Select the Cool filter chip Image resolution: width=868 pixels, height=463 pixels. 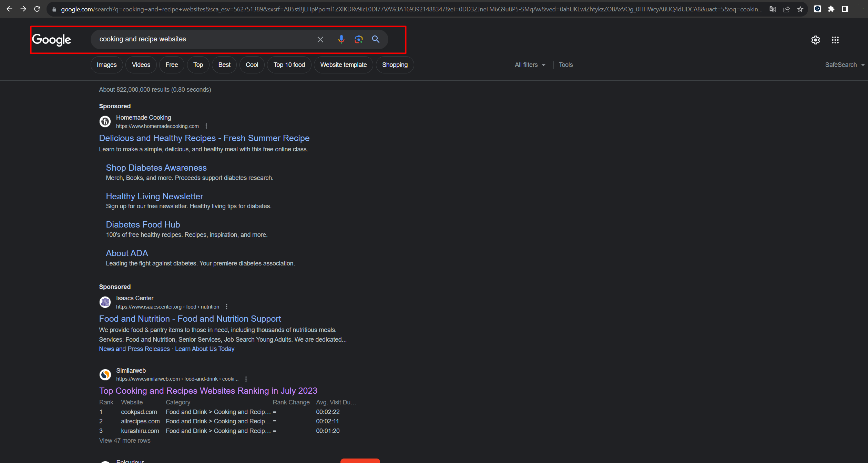pos(252,65)
